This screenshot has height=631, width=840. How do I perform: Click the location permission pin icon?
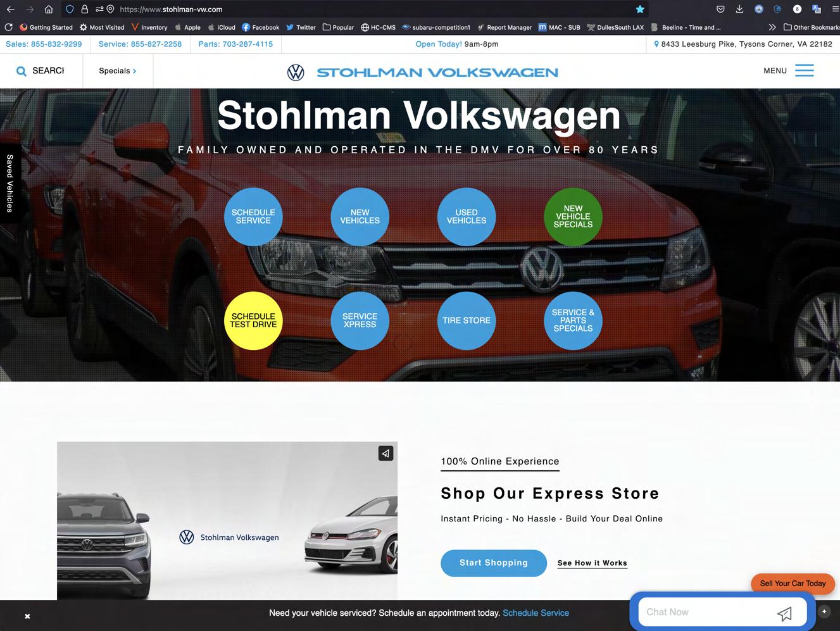110,9
